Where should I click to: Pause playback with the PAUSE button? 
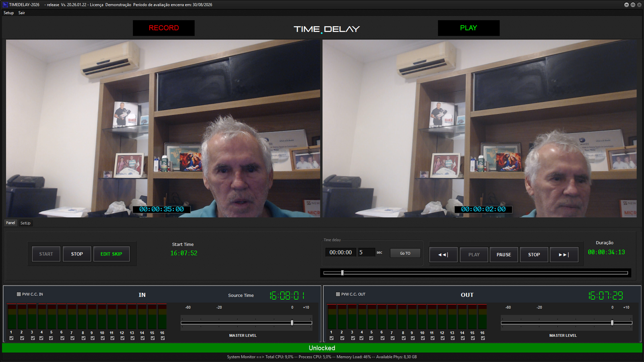pos(504,255)
